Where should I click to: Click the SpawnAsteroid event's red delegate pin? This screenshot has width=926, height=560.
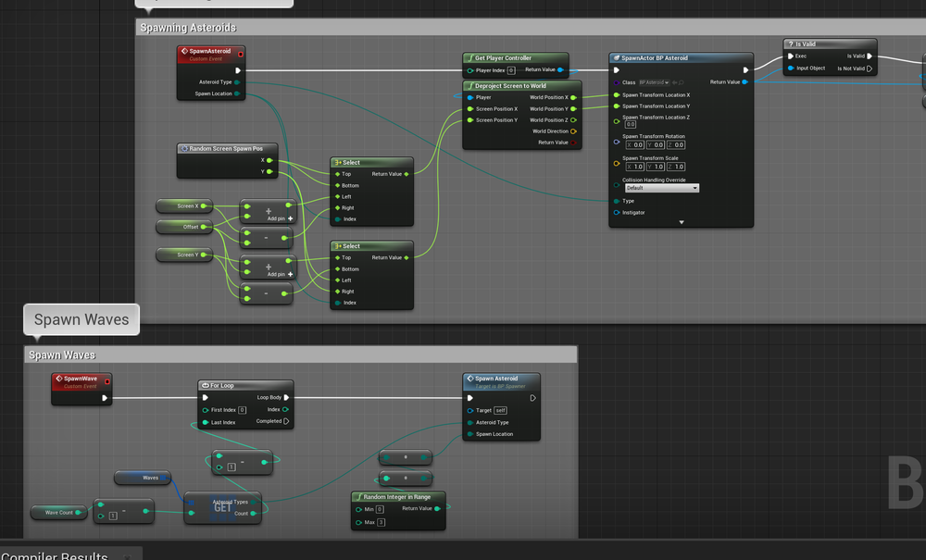241,54
